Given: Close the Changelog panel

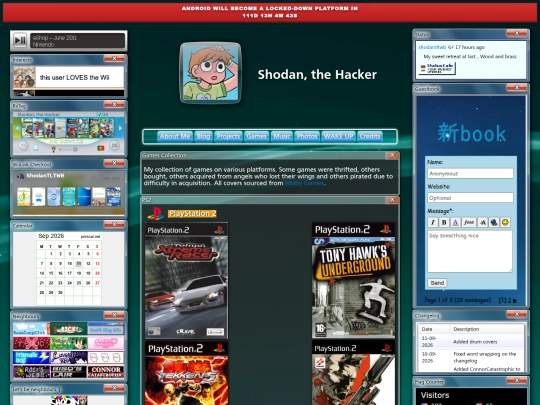Looking at the screenshot, I should 517,314.
